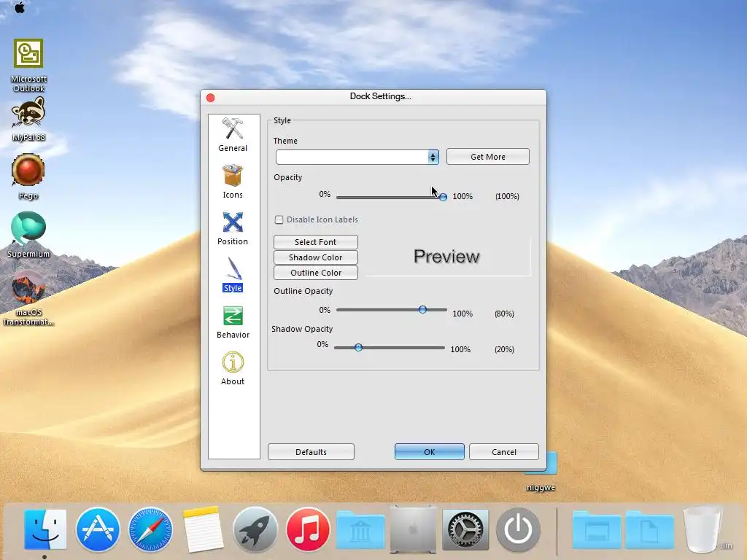Open the trash Bin in the dock
This screenshot has height=560, width=747.
703,529
